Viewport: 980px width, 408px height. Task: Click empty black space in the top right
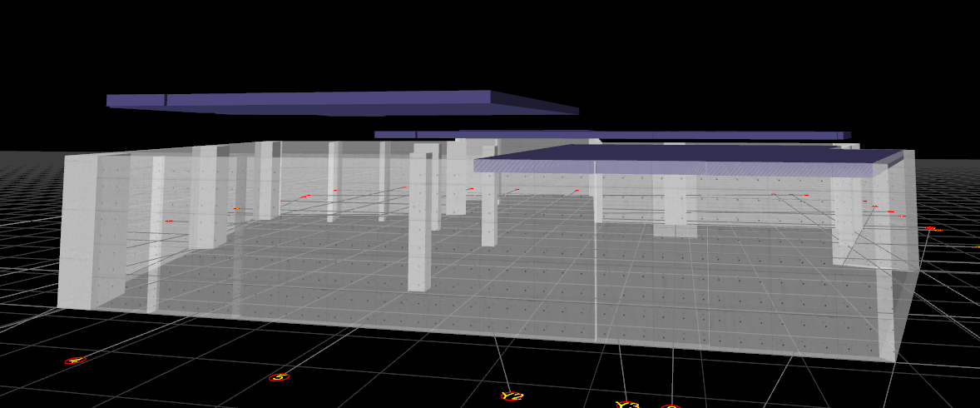[x=832, y=50]
